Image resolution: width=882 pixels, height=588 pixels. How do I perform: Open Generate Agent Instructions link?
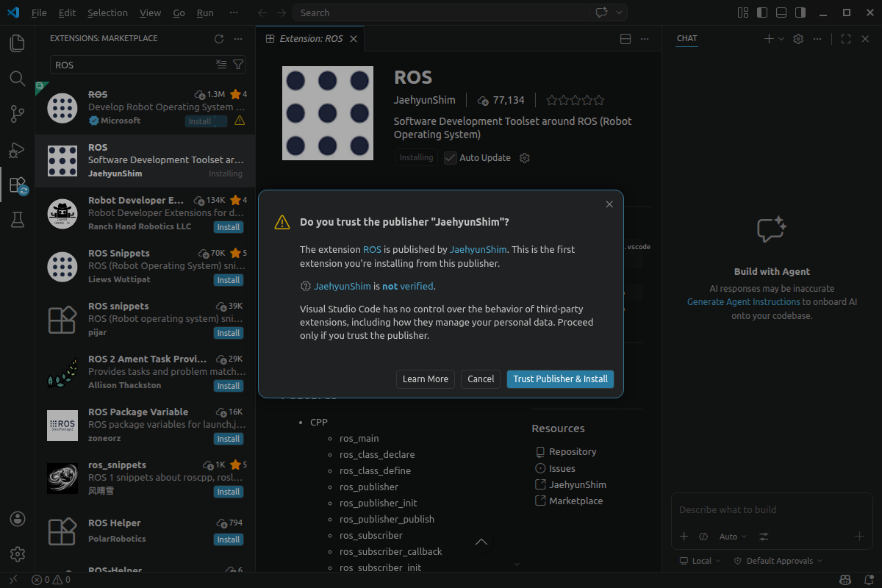[744, 302]
